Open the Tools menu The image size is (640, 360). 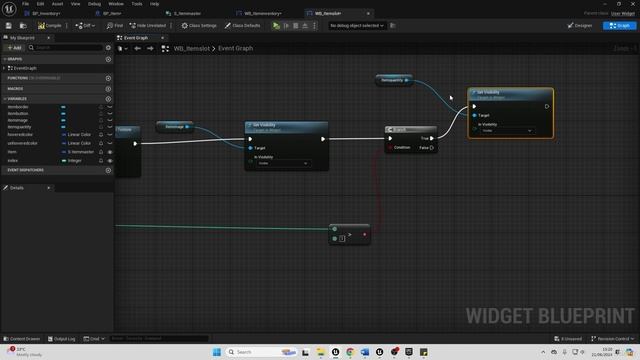(137, 4)
